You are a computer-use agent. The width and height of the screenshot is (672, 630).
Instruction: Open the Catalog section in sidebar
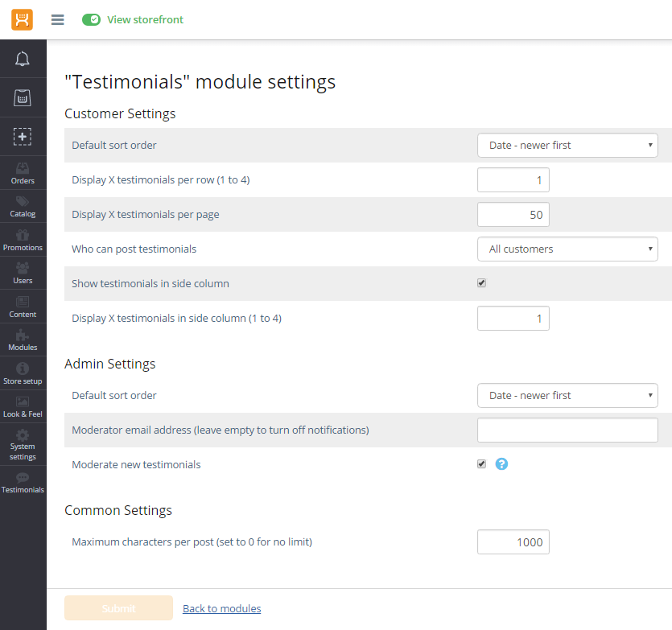(23, 206)
